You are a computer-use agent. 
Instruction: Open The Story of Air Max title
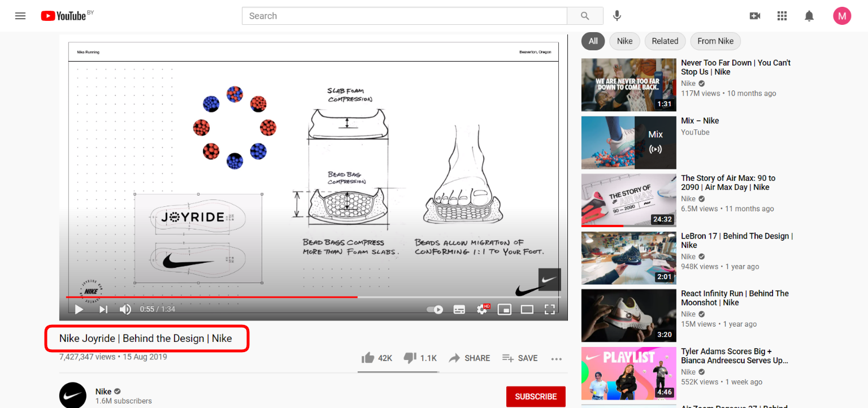[x=728, y=183]
